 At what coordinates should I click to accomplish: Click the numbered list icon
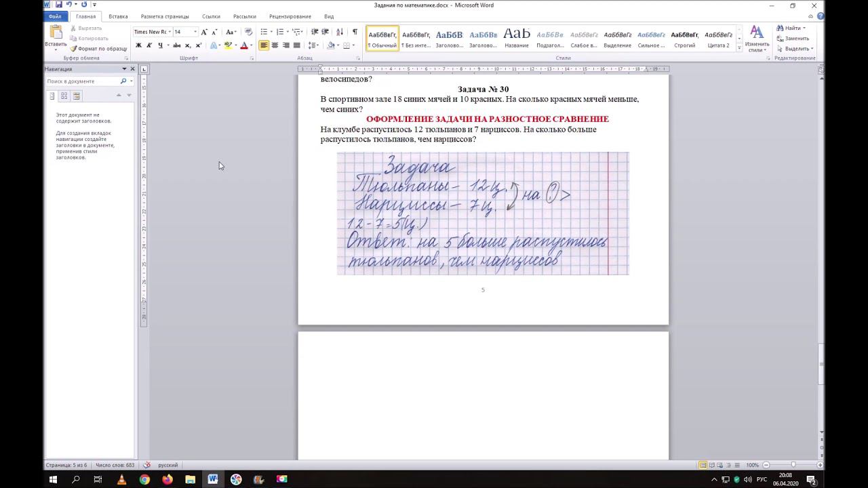click(x=279, y=32)
